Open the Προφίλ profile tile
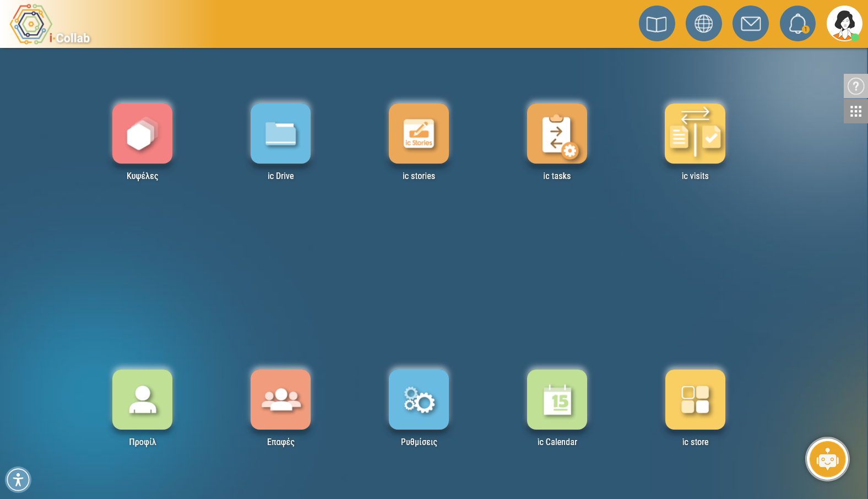 tap(142, 399)
